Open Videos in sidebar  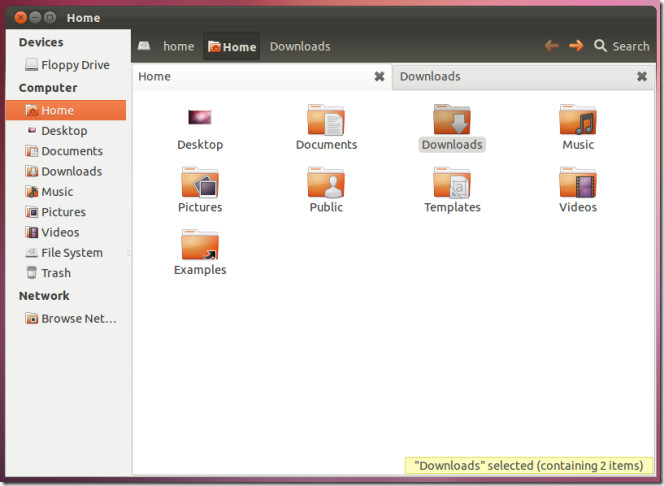[66, 232]
